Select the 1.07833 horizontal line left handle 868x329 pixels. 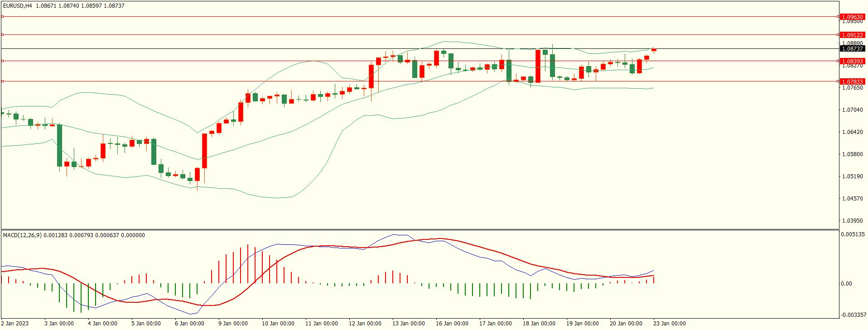point(2,81)
